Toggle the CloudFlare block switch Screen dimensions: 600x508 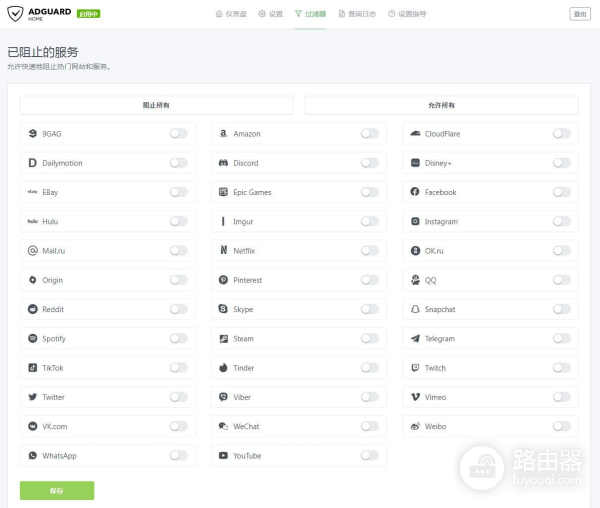coord(562,134)
